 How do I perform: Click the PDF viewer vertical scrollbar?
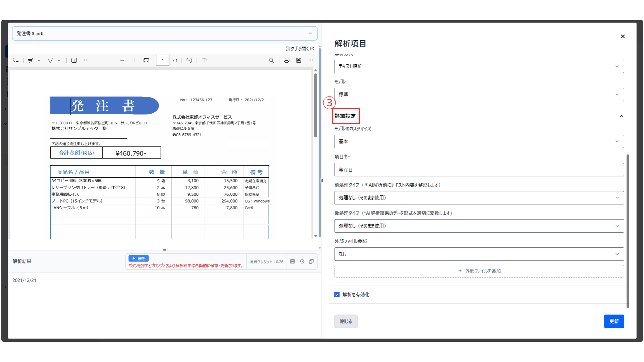tap(316, 105)
